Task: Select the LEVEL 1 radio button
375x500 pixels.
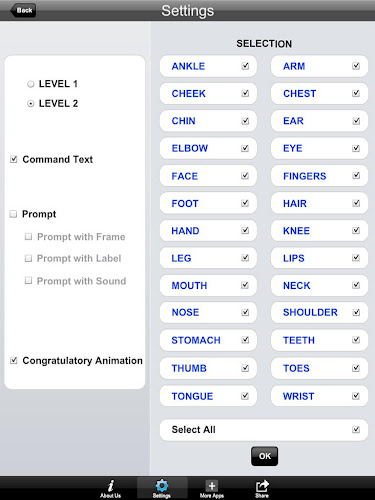Action: click(x=31, y=84)
